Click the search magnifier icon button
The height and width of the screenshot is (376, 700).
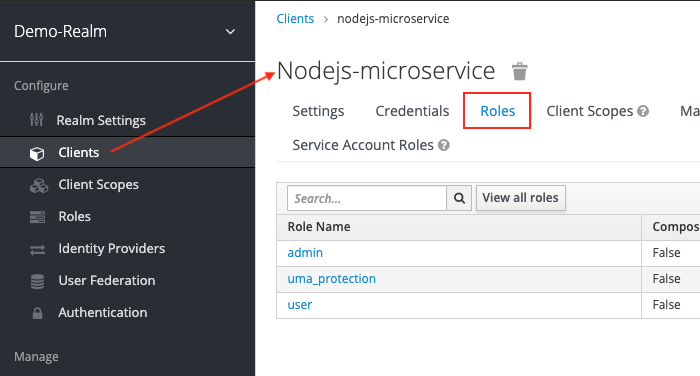pyautogui.click(x=459, y=198)
